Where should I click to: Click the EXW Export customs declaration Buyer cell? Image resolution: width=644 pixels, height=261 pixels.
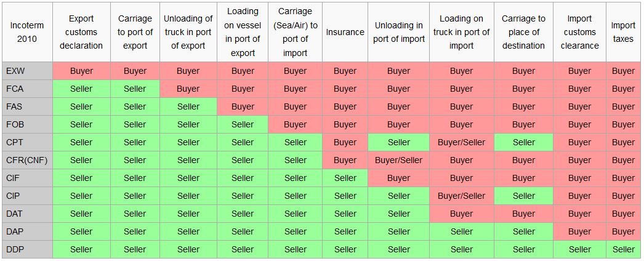coord(81,71)
